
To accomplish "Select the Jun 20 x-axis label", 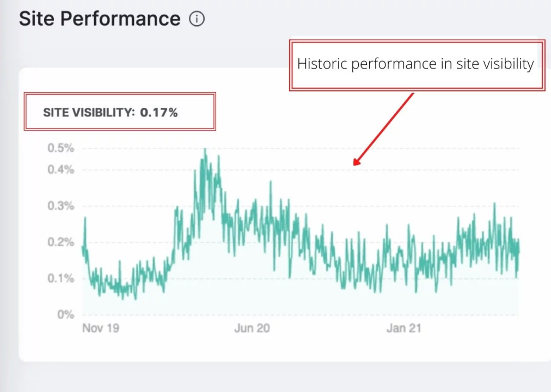I will (252, 328).
